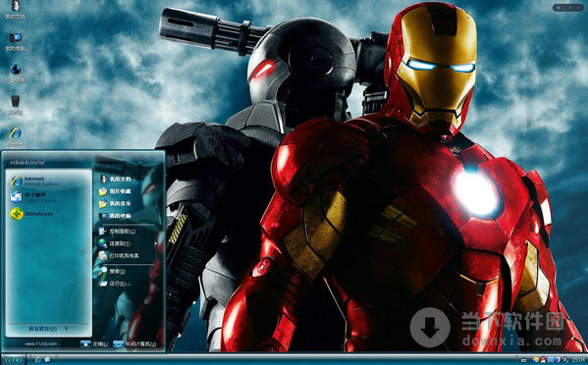This screenshot has width=588, height=365.
Task: Open 我的电脑 icon on the desktop
Action: [15, 42]
